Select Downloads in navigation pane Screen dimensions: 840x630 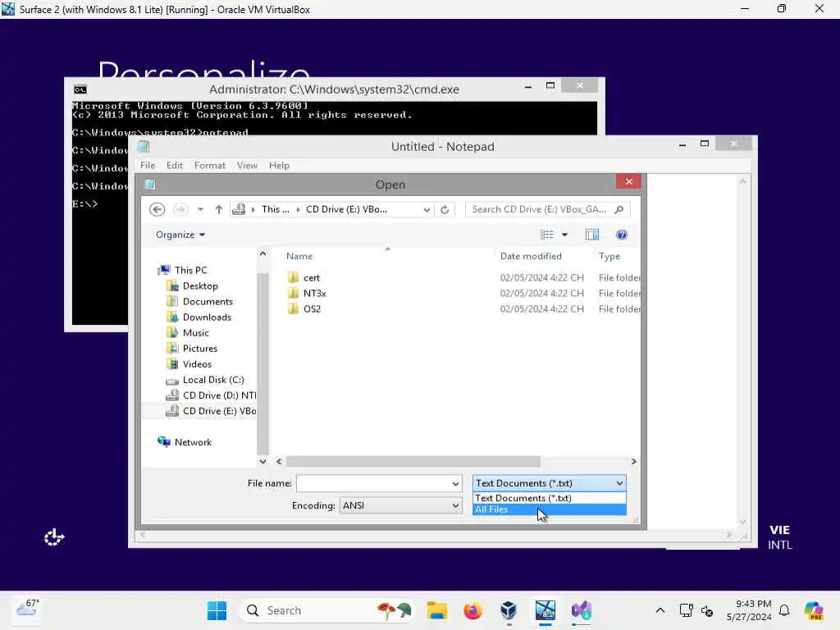pos(207,317)
